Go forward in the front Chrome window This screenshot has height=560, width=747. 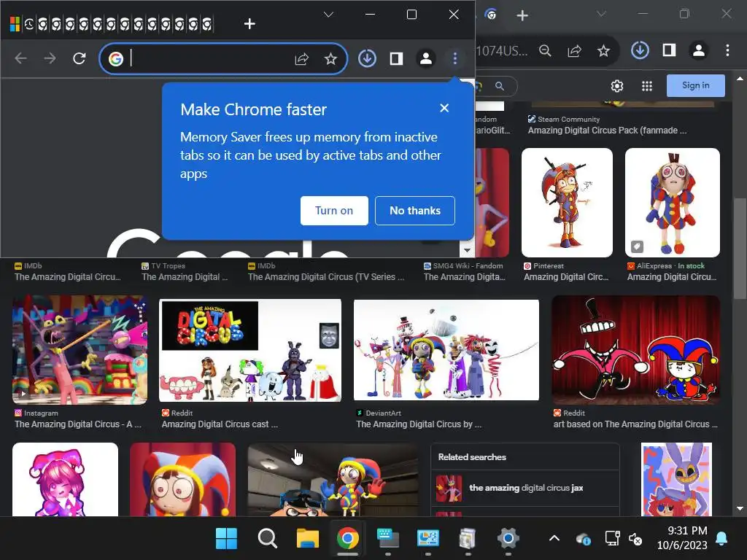coord(50,58)
